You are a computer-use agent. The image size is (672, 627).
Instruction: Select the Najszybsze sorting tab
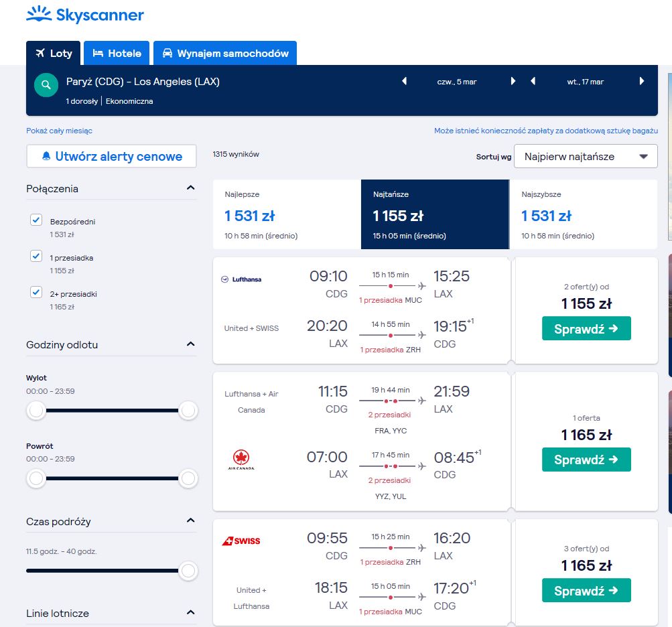[x=584, y=214]
